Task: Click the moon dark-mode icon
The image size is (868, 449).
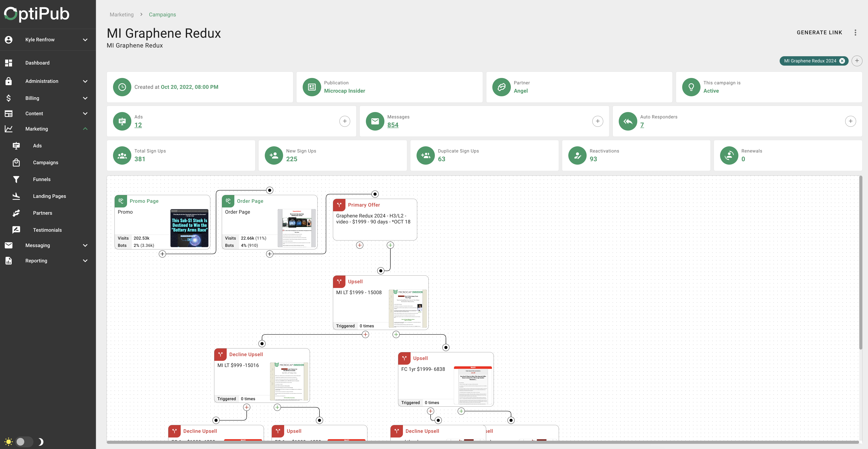Action: (40, 442)
